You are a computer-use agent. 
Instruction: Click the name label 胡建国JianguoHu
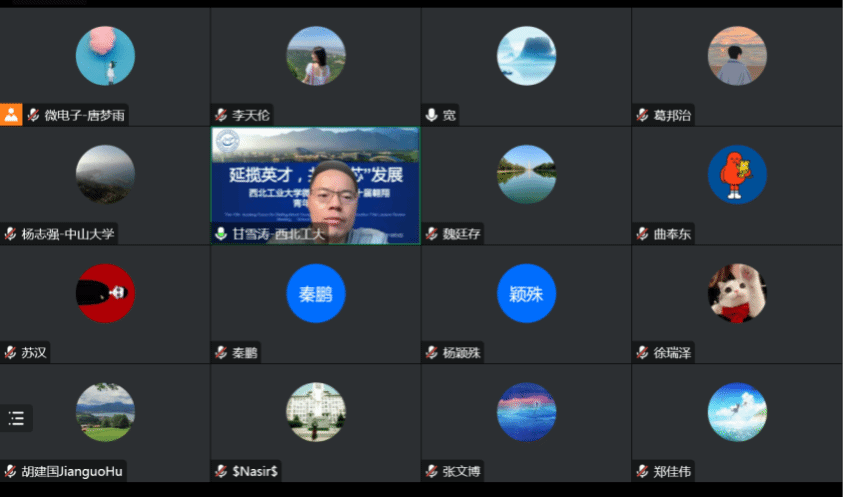pos(71,471)
